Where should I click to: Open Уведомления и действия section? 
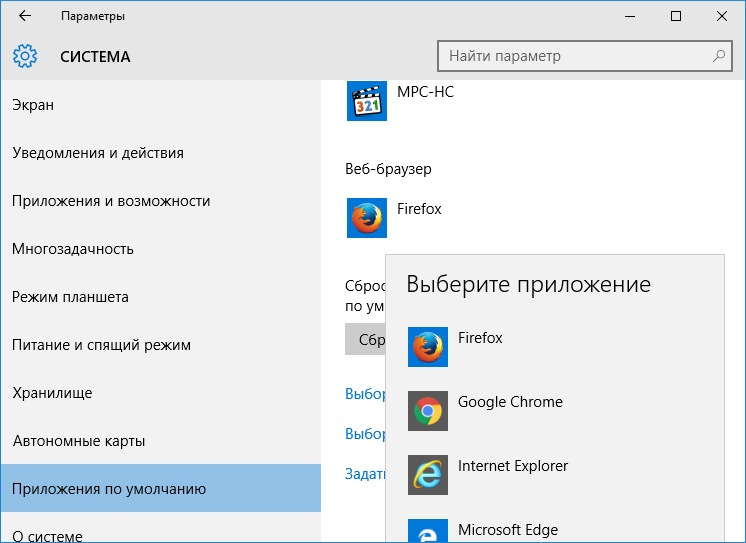pyautogui.click(x=161, y=153)
